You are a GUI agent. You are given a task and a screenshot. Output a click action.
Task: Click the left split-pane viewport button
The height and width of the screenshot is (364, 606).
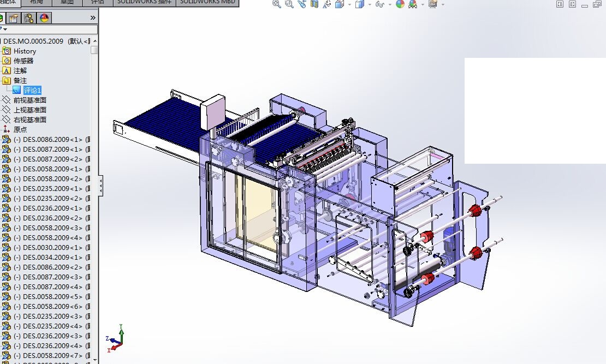pyautogui.click(x=560, y=4)
